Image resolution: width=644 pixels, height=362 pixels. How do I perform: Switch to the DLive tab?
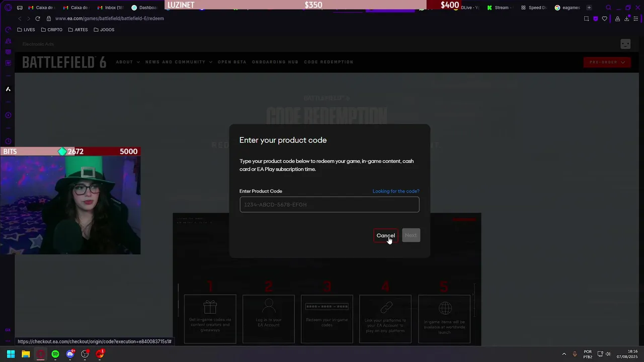tap(468, 8)
